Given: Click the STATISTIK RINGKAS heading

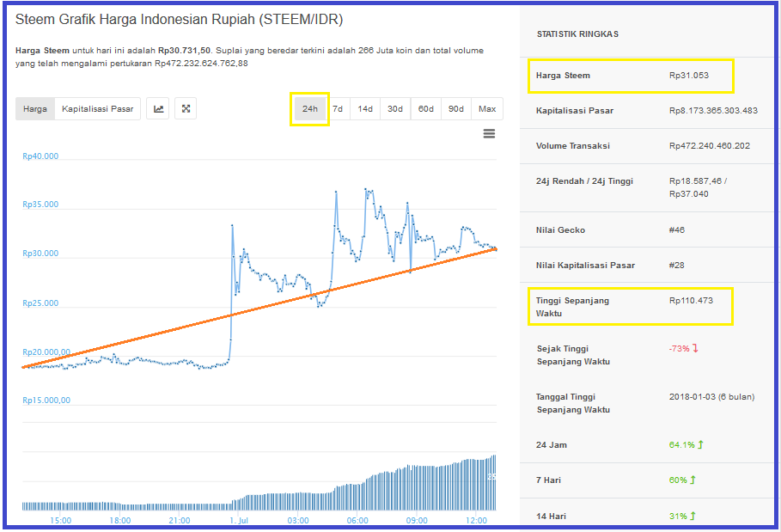Looking at the screenshot, I should coord(577,34).
